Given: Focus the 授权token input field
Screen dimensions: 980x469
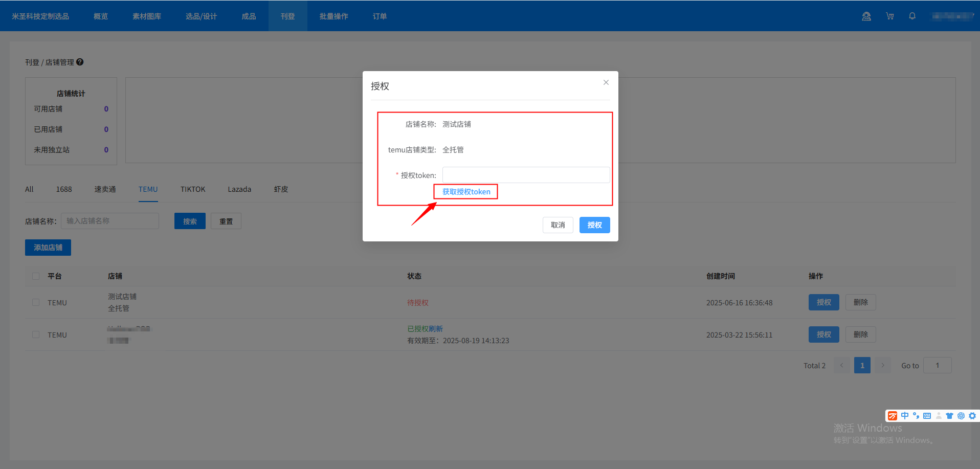Looking at the screenshot, I should 526,175.
